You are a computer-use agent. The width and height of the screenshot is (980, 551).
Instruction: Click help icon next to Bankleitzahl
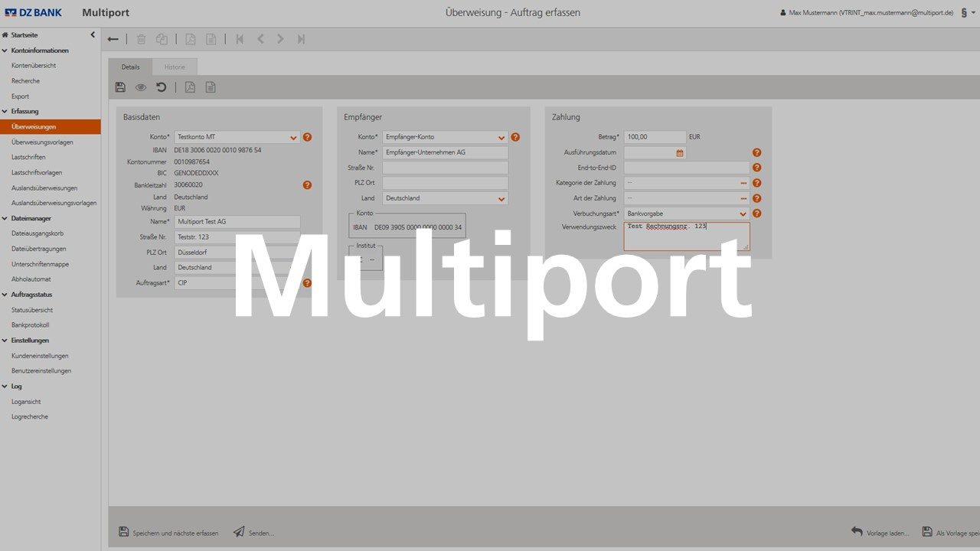(x=307, y=185)
